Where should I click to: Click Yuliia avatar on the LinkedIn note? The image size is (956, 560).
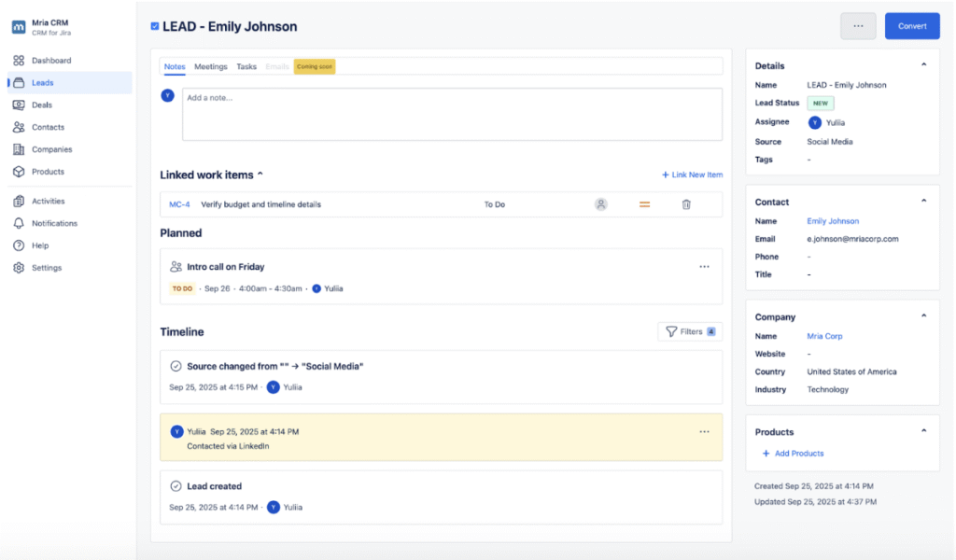click(x=176, y=431)
